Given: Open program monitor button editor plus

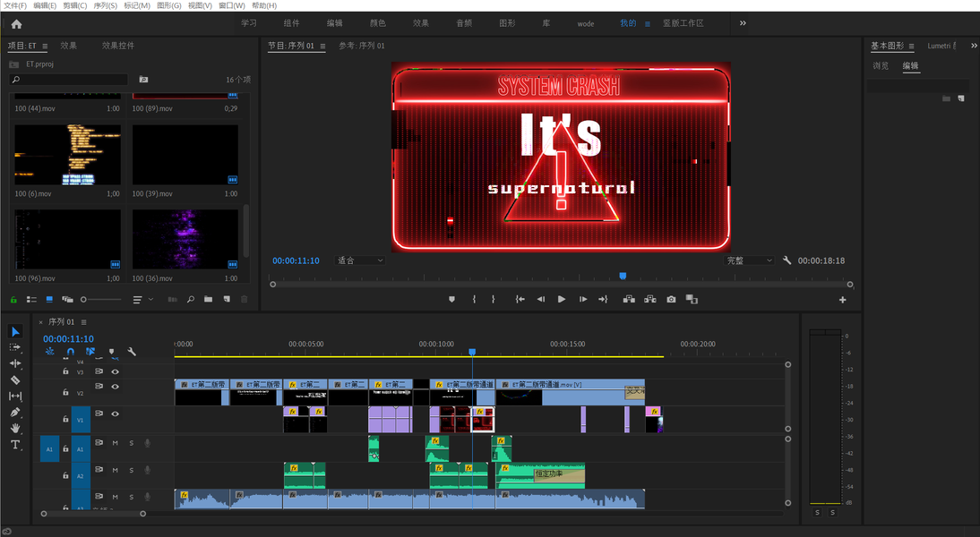Looking at the screenshot, I should [843, 301].
